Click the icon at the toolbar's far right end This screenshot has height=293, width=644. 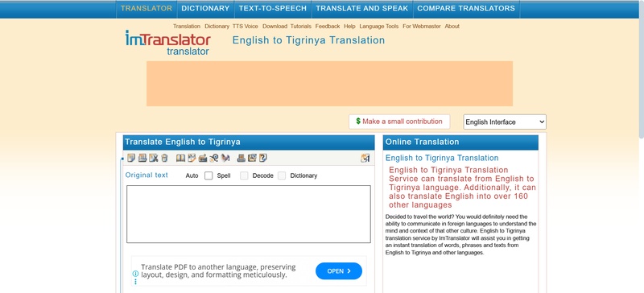365,158
